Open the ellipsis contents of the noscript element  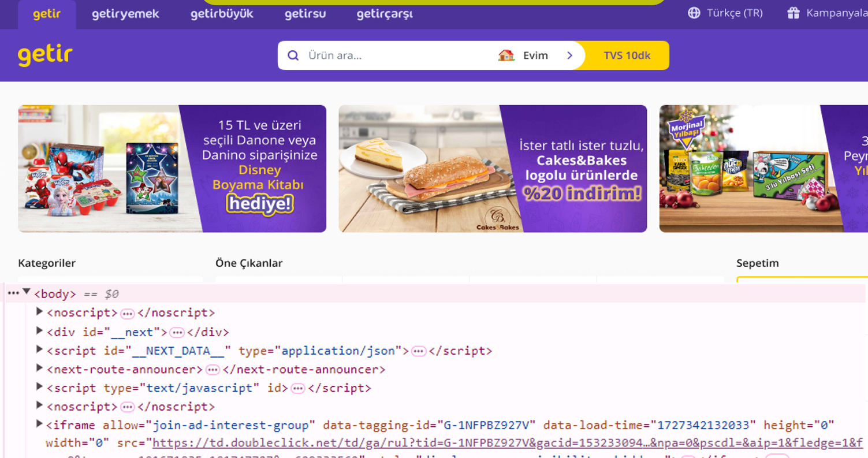click(126, 312)
